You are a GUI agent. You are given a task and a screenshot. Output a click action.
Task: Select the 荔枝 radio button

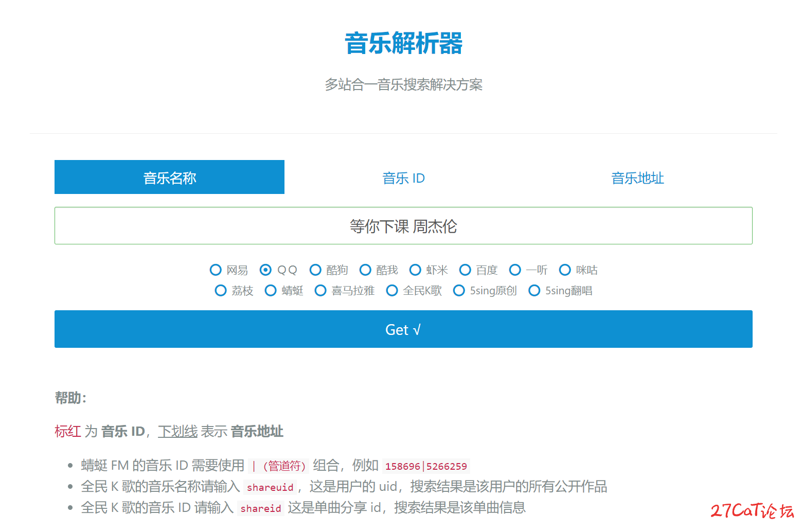[x=221, y=290]
